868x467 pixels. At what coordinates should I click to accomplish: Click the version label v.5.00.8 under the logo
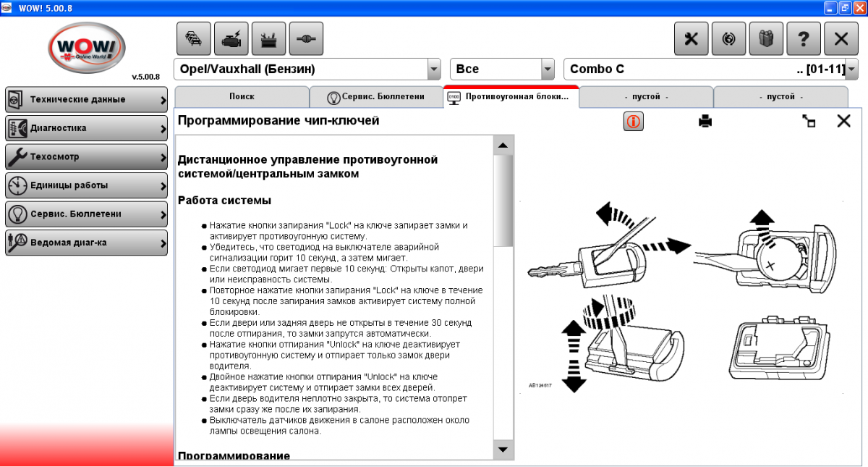(145, 77)
